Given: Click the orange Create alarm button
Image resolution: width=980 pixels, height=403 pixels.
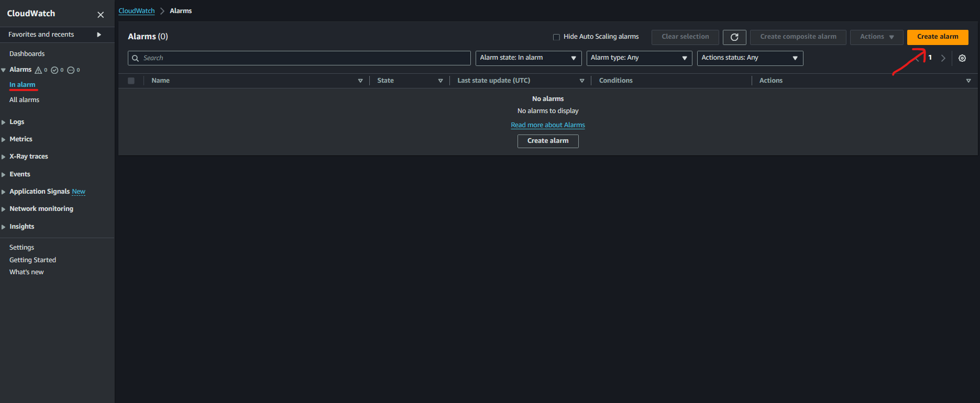Looking at the screenshot, I should coord(938,37).
